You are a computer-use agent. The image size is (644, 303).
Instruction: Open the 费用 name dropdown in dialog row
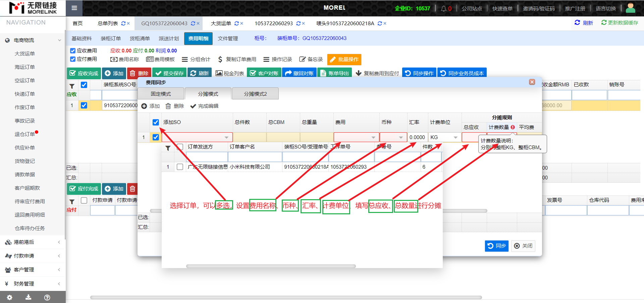point(373,137)
